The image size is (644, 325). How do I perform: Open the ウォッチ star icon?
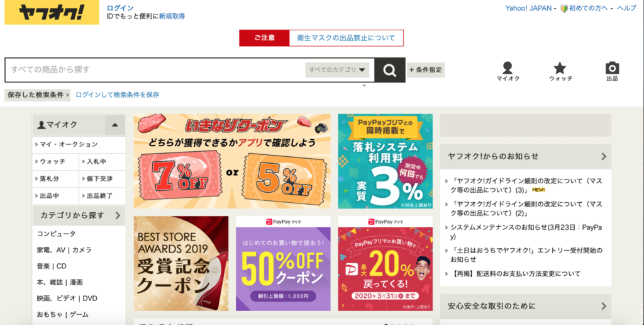559,68
